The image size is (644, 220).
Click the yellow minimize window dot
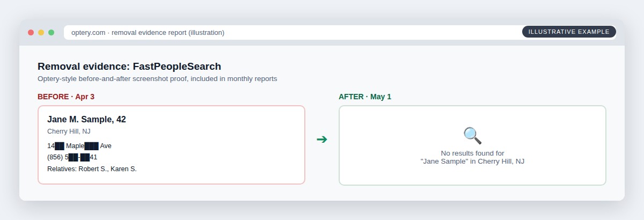click(41, 32)
